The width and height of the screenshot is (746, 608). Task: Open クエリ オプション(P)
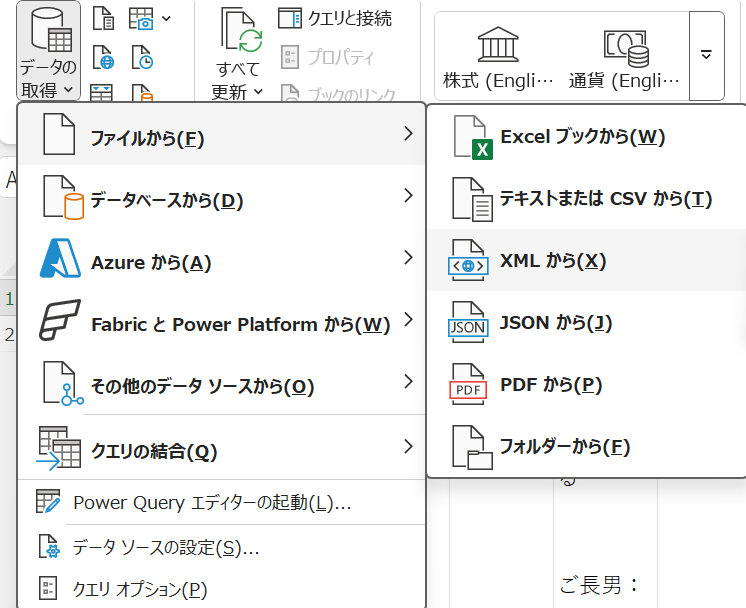221,588
